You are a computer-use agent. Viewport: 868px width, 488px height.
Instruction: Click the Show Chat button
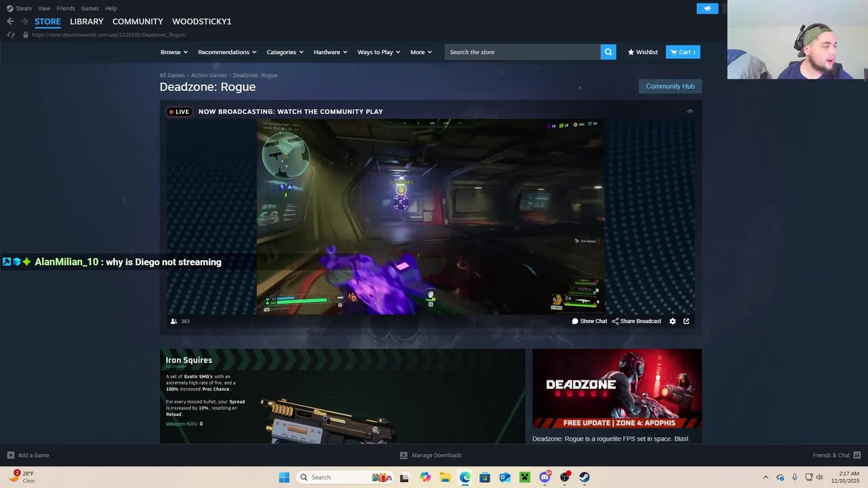(x=589, y=321)
